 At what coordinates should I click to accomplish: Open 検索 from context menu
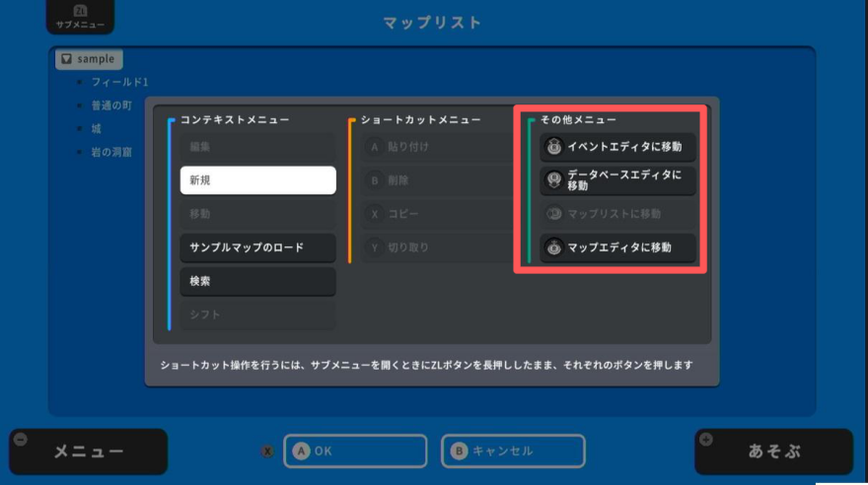258,281
